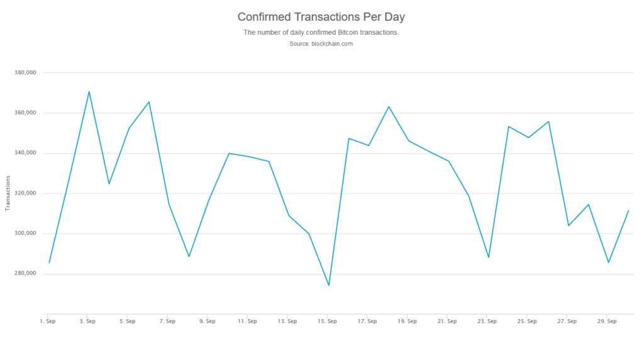The height and width of the screenshot is (338, 644).
Task: Click the highest peak data point at 3 Sep
Action: point(89,91)
